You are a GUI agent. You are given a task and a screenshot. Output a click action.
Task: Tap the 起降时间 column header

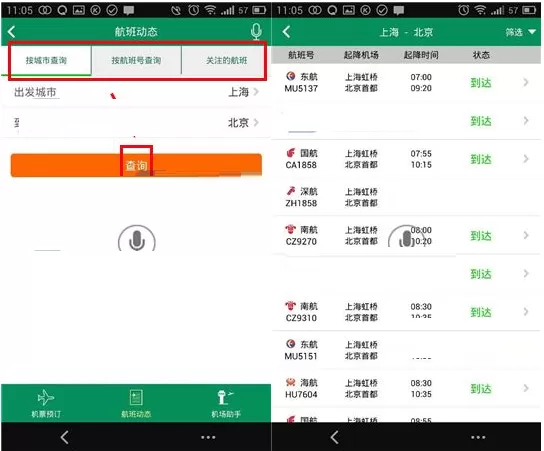(x=421, y=55)
